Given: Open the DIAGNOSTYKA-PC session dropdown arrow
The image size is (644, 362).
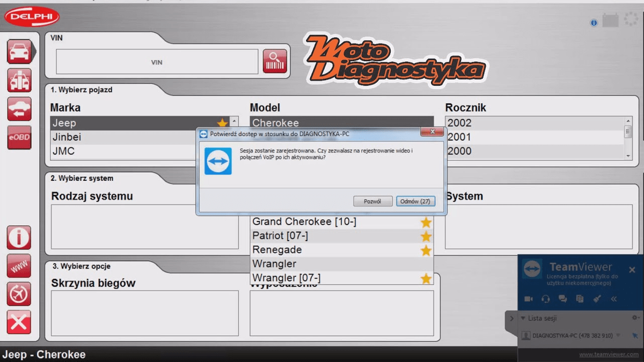Looking at the screenshot, I should [618, 336].
